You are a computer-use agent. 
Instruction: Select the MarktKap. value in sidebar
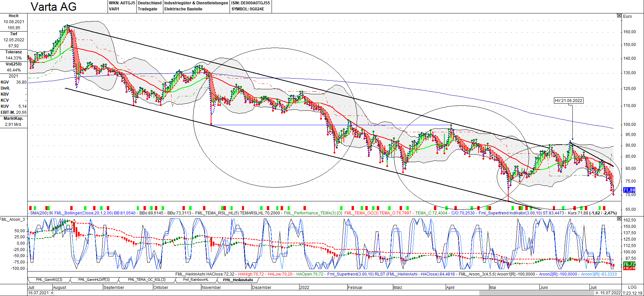(x=13, y=125)
